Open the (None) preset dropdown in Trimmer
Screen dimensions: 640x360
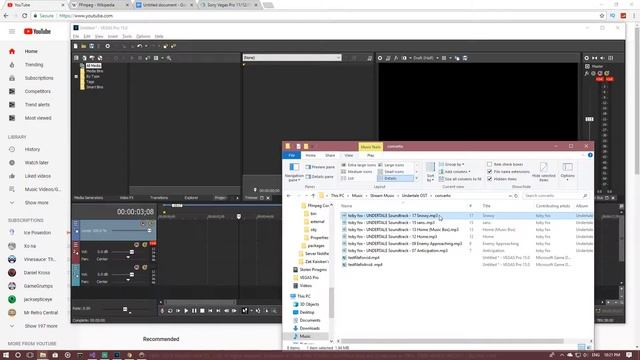292,58
